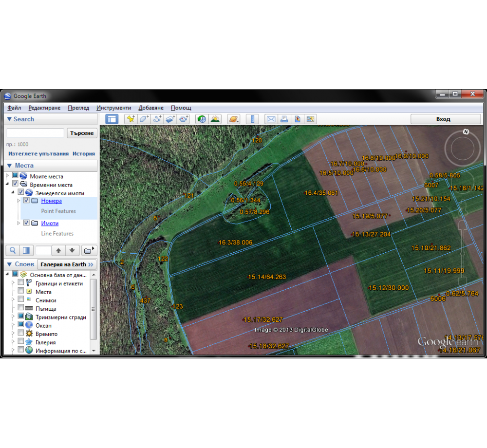The height and width of the screenshot is (448, 487).
Task: Start the record a tour tool
Action: tap(184, 119)
